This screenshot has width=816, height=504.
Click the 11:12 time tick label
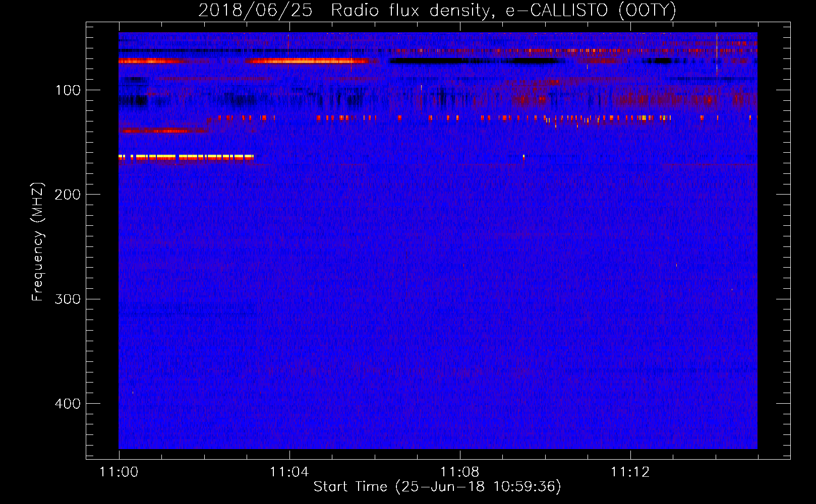click(630, 472)
